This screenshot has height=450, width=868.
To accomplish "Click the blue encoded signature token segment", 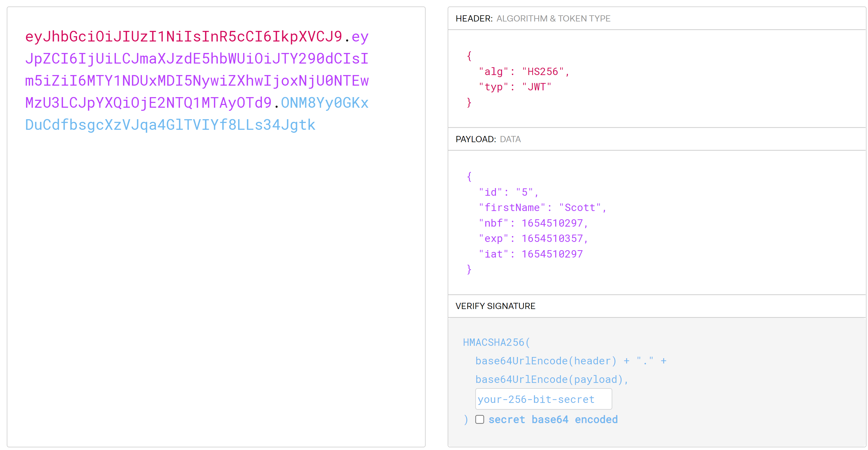I will [x=170, y=125].
